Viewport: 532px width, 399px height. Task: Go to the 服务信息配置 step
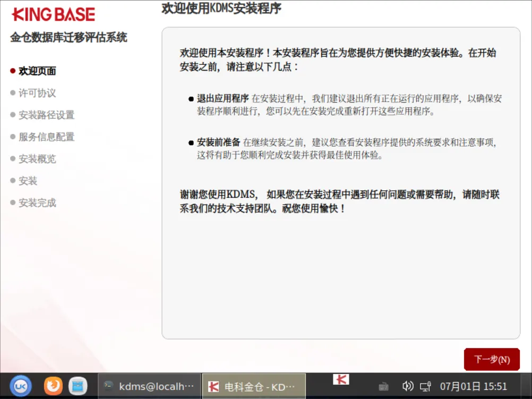[x=46, y=137]
